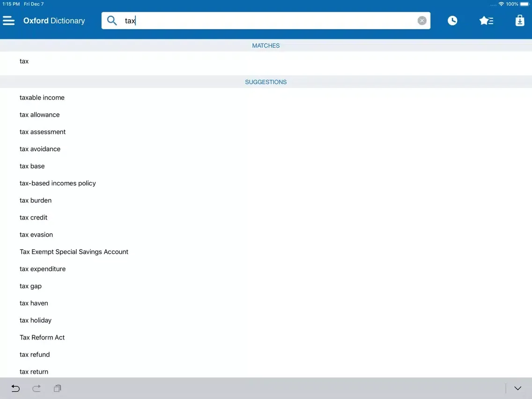Open the hamburger menu
This screenshot has height=399, width=532.
[9, 21]
